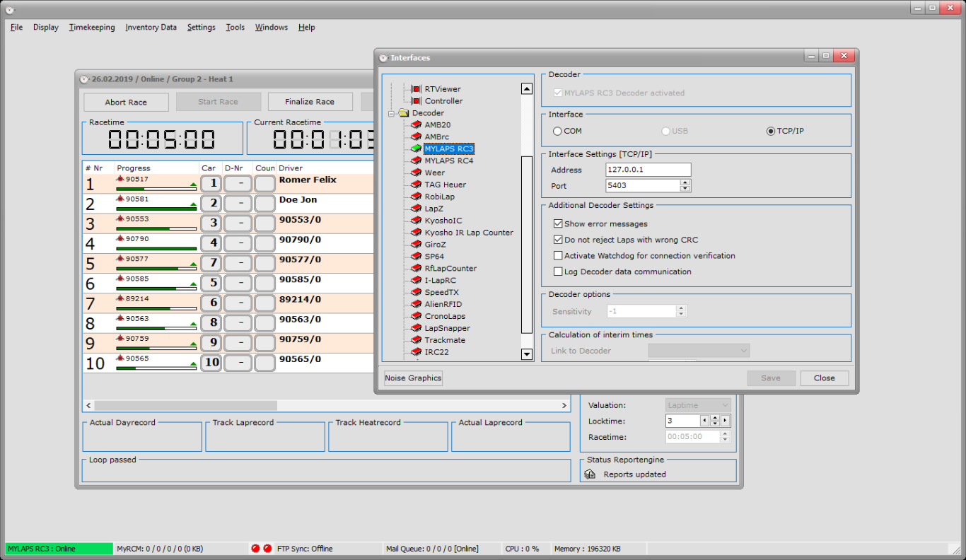
Task: Click the Controller icon in the interface tree
Action: click(x=417, y=101)
